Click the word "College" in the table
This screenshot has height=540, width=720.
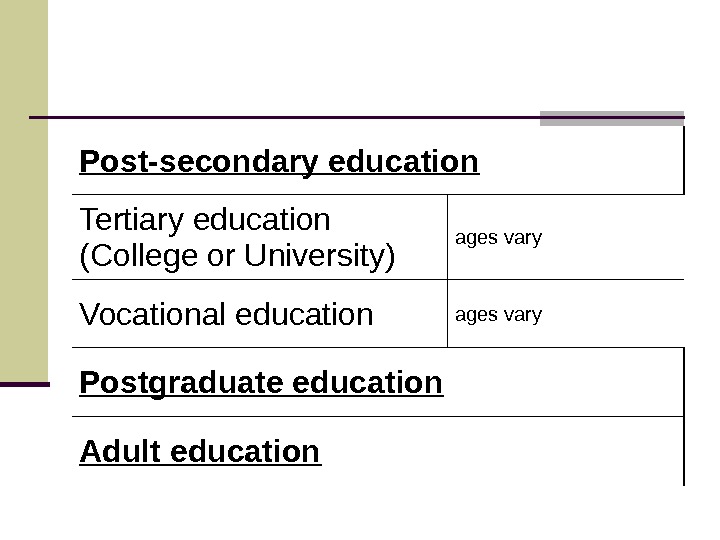(135, 257)
